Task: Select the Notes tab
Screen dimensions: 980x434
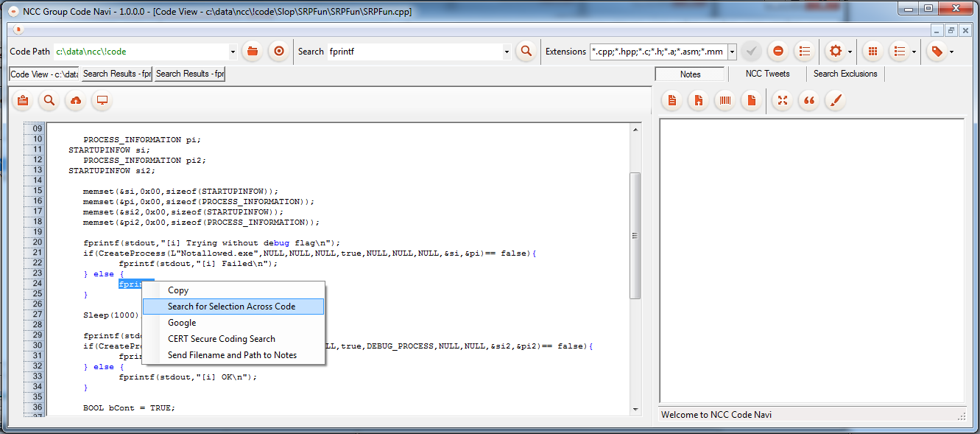Action: (690, 74)
